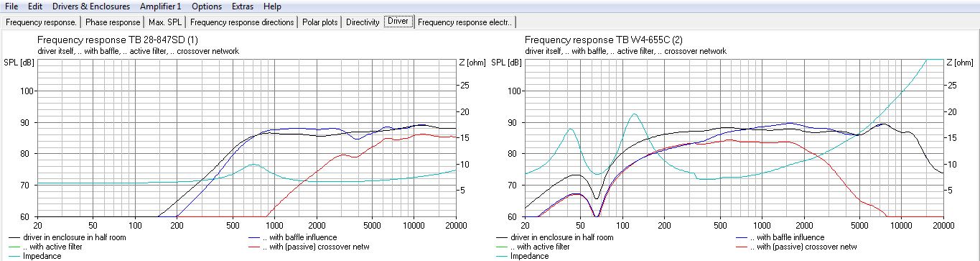The width and height of the screenshot is (980, 261).
Task: Click the 20000 frequency label on the TB 28-847SD chart
Action: [x=455, y=225]
